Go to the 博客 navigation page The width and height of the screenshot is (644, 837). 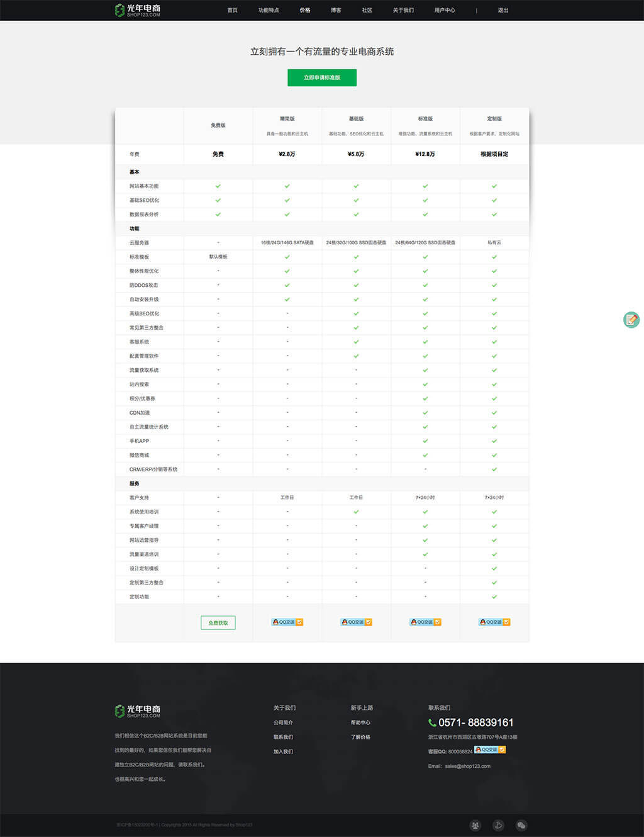pos(336,10)
